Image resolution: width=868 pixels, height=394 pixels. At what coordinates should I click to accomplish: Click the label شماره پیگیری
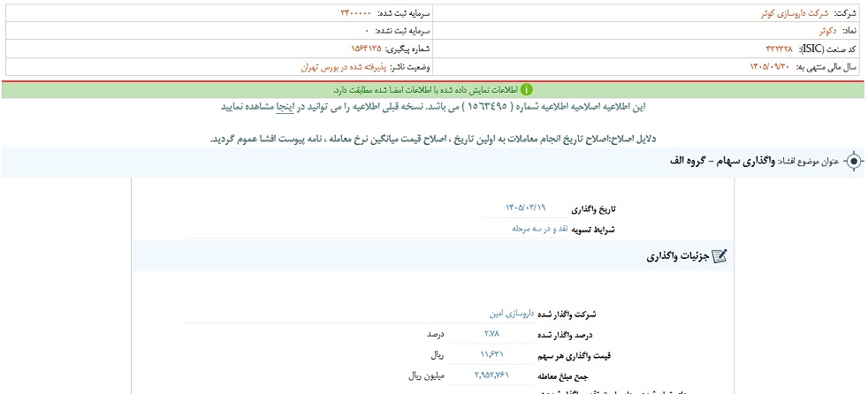click(x=407, y=49)
